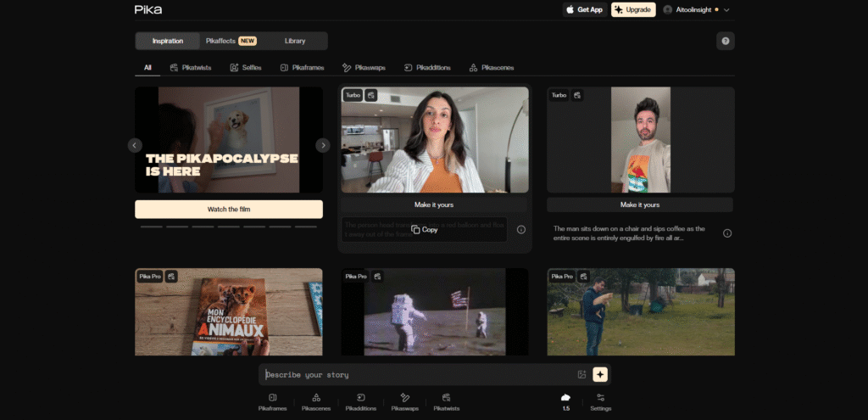This screenshot has height=420, width=868.
Task: Switch to the Pikaffects tab
Action: pos(231,41)
